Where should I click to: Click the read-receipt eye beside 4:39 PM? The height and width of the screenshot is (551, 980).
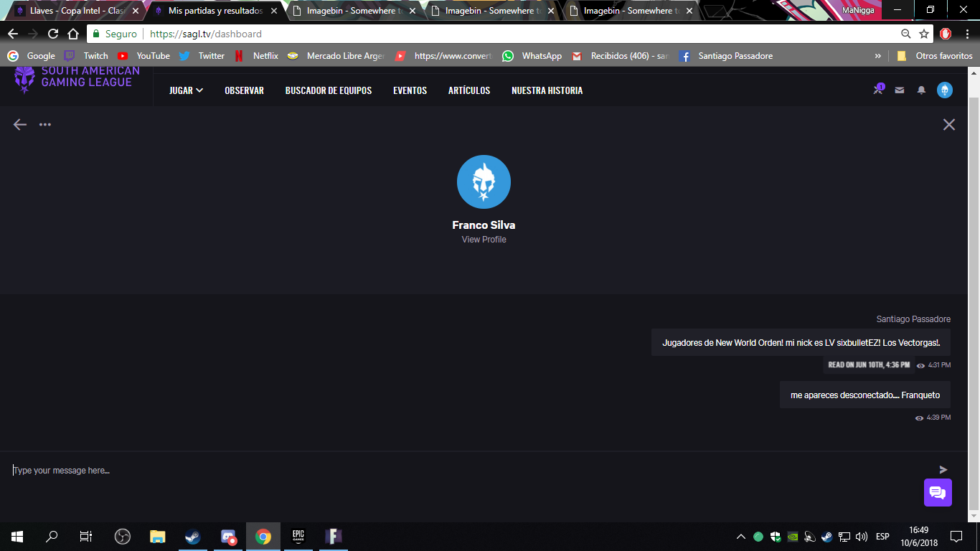coord(920,418)
